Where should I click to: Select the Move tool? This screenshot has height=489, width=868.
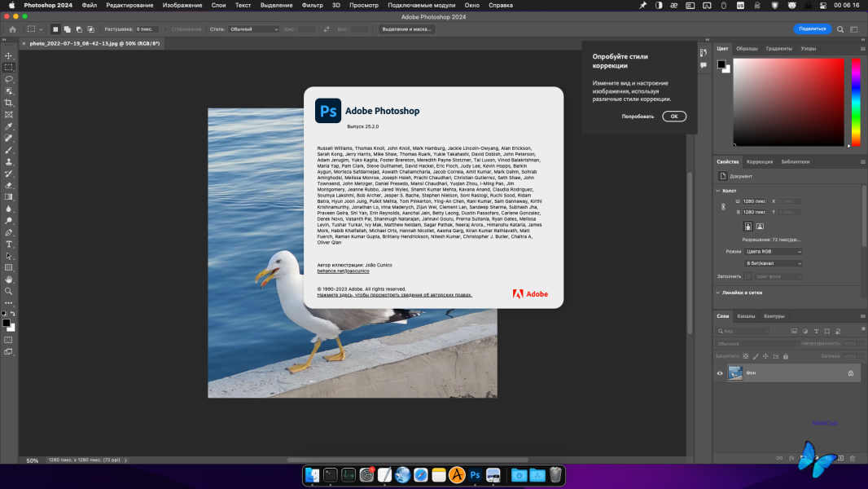click(x=9, y=56)
